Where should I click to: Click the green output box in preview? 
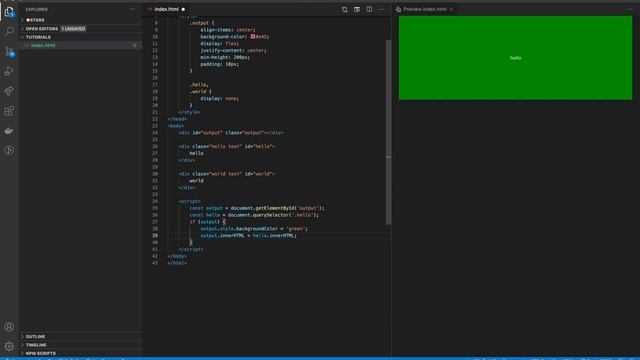coord(515,58)
